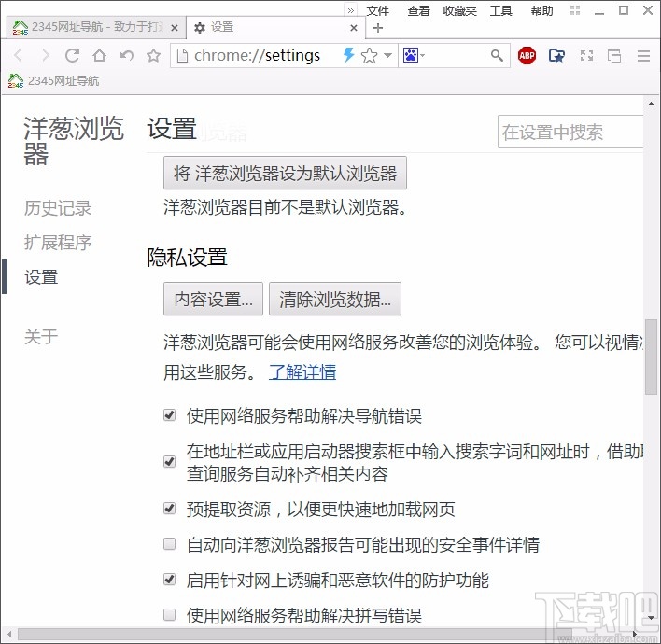Image resolution: width=661 pixels, height=644 pixels.
Task: Open the starred favorites folder extension icon
Action: pyautogui.click(x=556, y=55)
